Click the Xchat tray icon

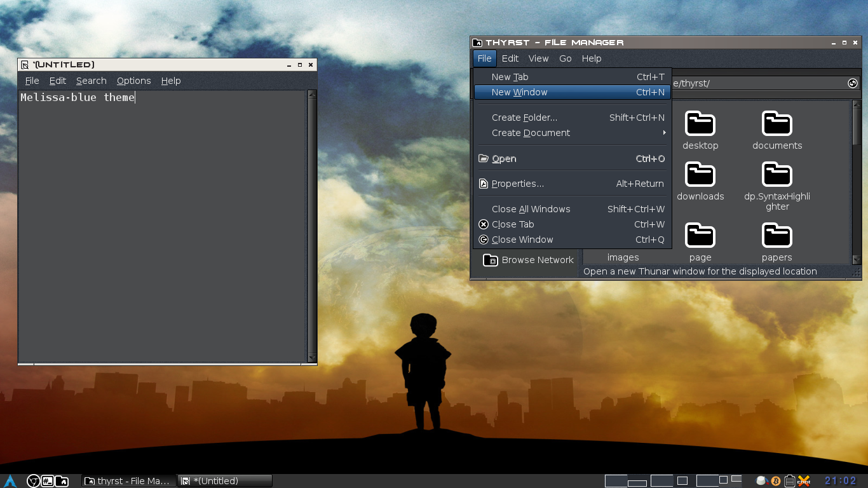804,481
